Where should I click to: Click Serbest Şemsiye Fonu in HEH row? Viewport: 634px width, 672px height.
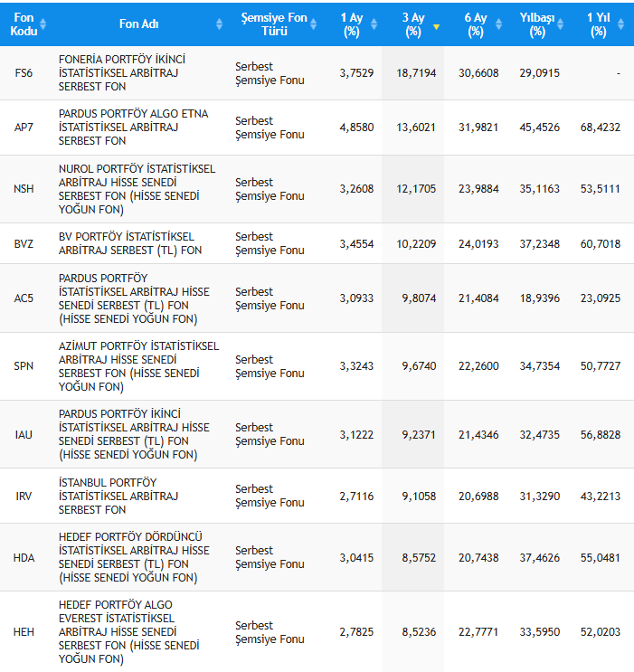pyautogui.click(x=270, y=632)
